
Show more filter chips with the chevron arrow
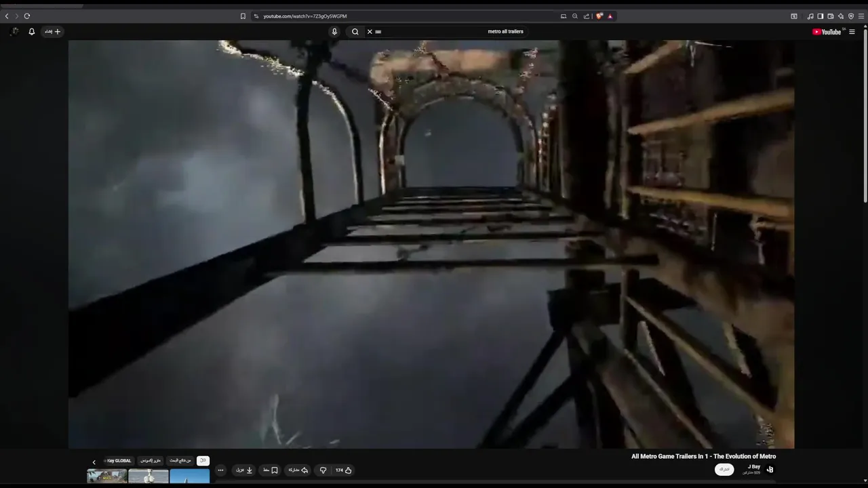tap(94, 462)
